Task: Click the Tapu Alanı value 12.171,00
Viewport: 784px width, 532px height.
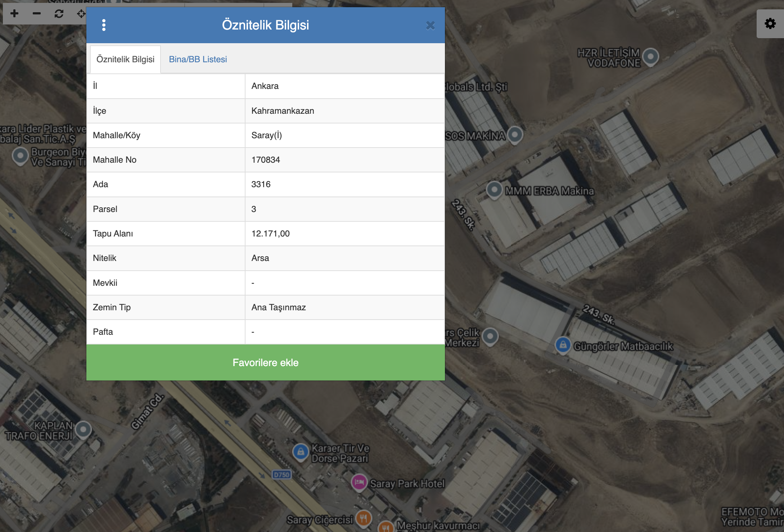Action: [x=270, y=234]
